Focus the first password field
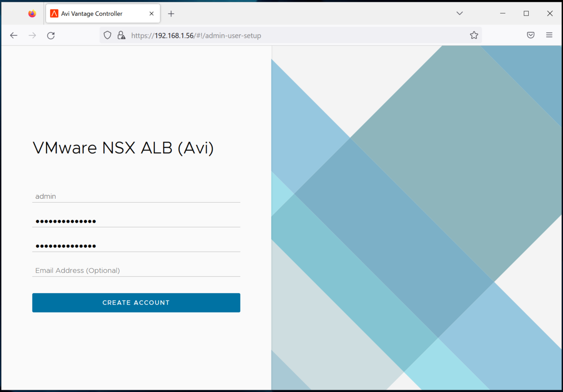The image size is (563, 392). click(x=136, y=221)
